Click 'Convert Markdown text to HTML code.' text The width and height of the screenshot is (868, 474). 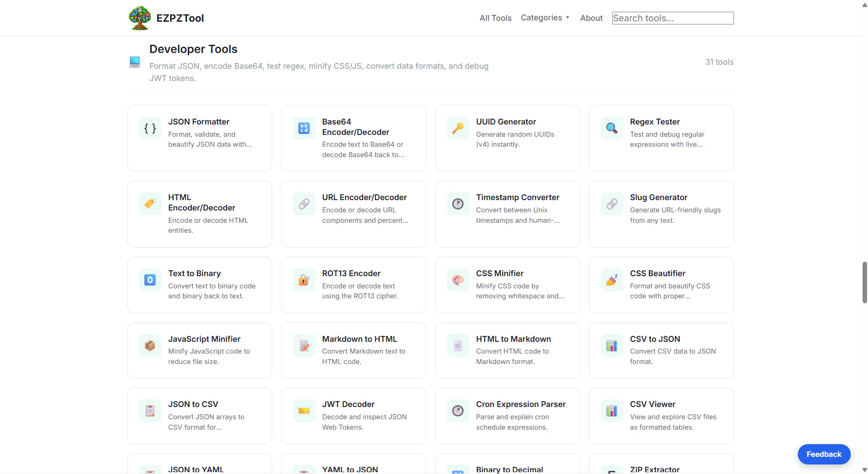[x=364, y=356]
